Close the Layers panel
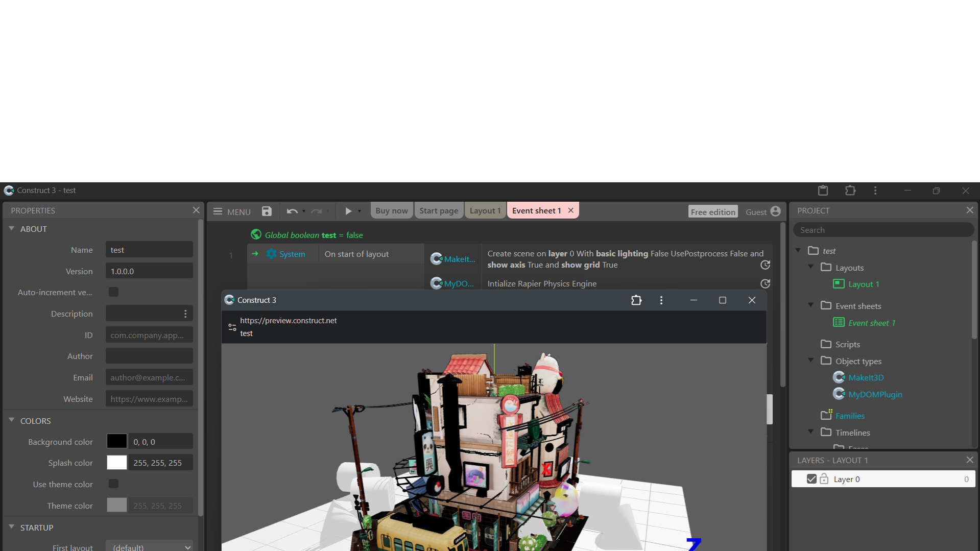 pyautogui.click(x=970, y=460)
